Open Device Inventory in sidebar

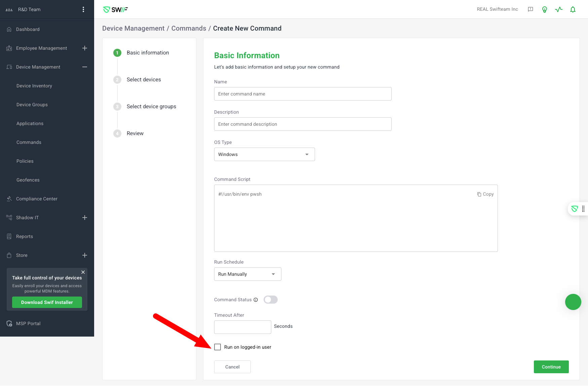tap(34, 86)
